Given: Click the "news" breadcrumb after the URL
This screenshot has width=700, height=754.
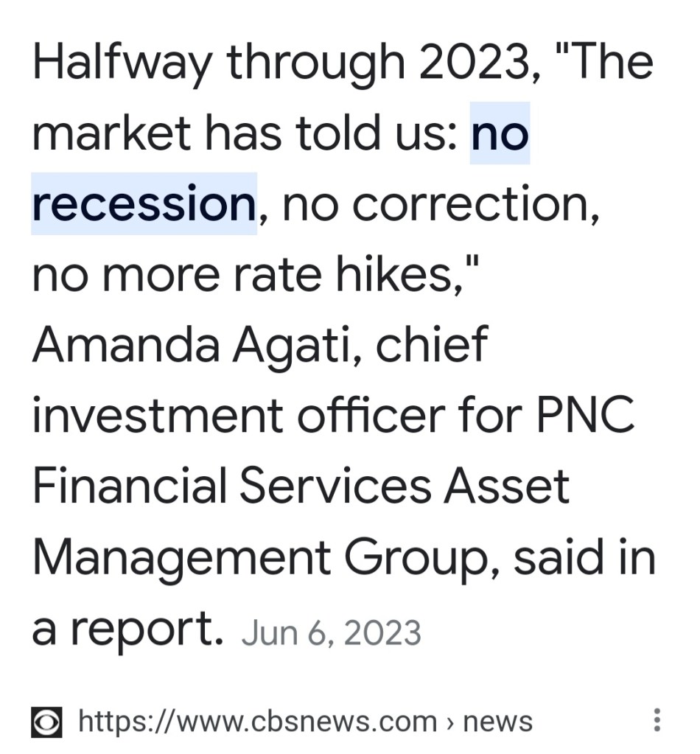Looking at the screenshot, I should pyautogui.click(x=497, y=721).
